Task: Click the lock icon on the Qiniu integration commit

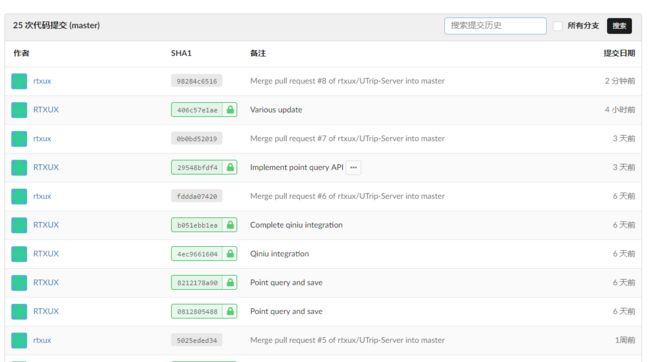Action: coord(230,254)
